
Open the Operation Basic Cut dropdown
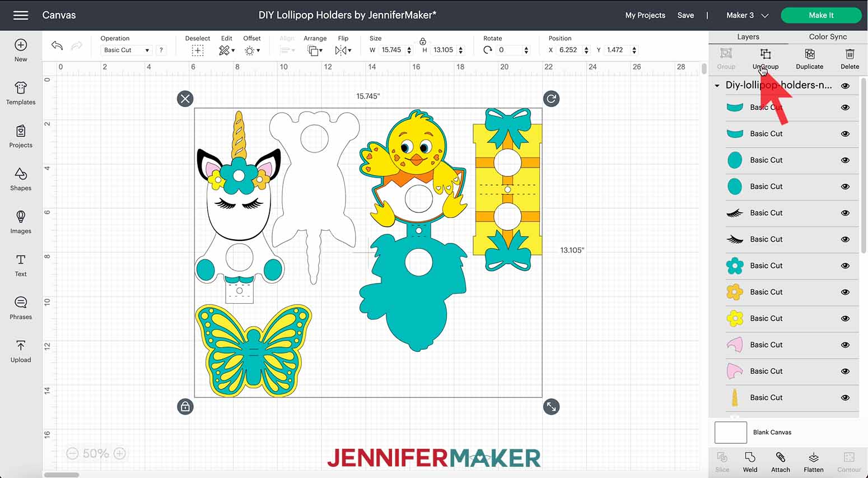pyautogui.click(x=126, y=50)
